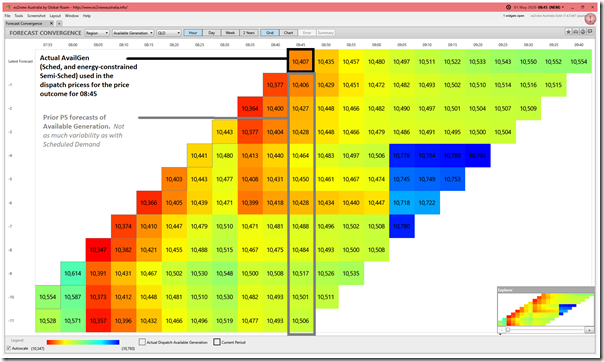
Task: Select the 2 Years range button
Action: click(248, 33)
